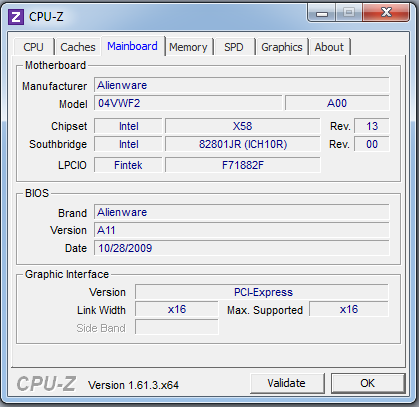Viewport: 419px width, 407px height.
Task: Go to the Memory tab
Action: [x=188, y=47]
